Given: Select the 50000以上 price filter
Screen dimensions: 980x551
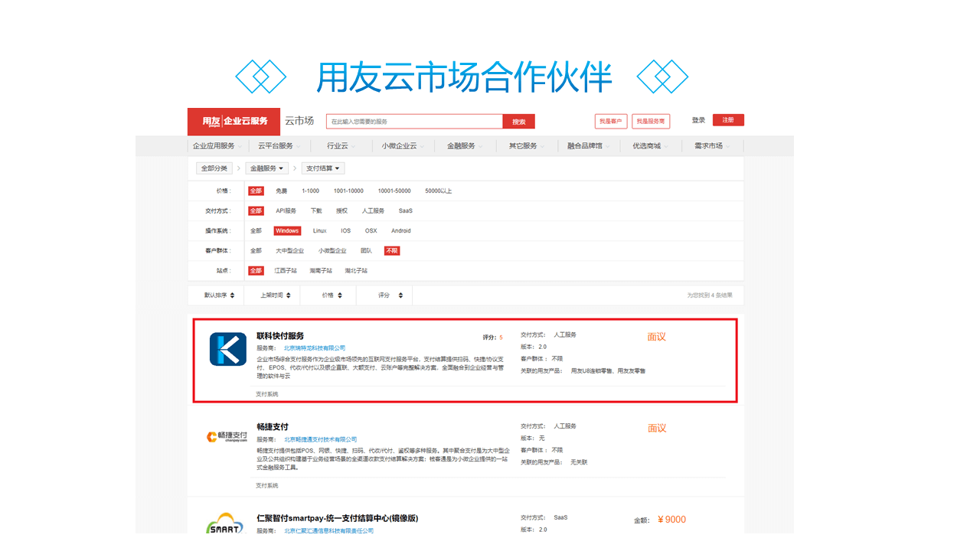Looking at the screenshot, I should (439, 191).
